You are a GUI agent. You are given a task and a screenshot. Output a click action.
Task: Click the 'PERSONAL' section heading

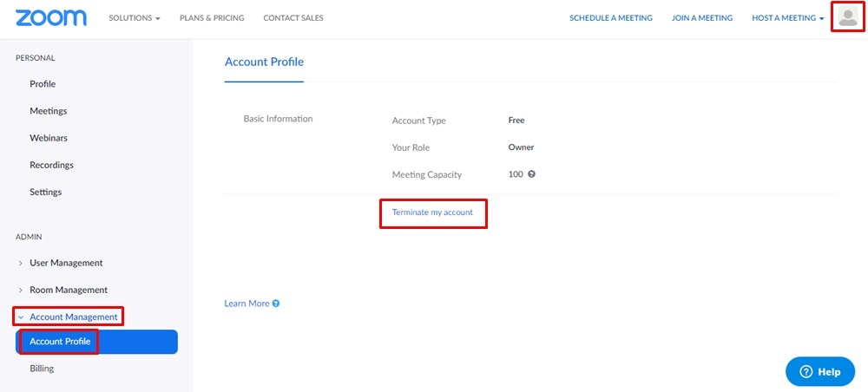pos(36,57)
